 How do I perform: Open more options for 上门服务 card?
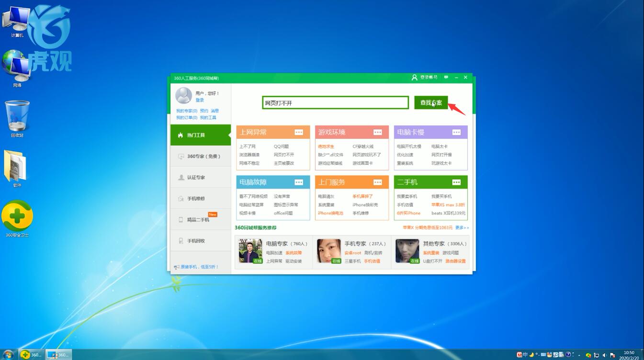378,182
